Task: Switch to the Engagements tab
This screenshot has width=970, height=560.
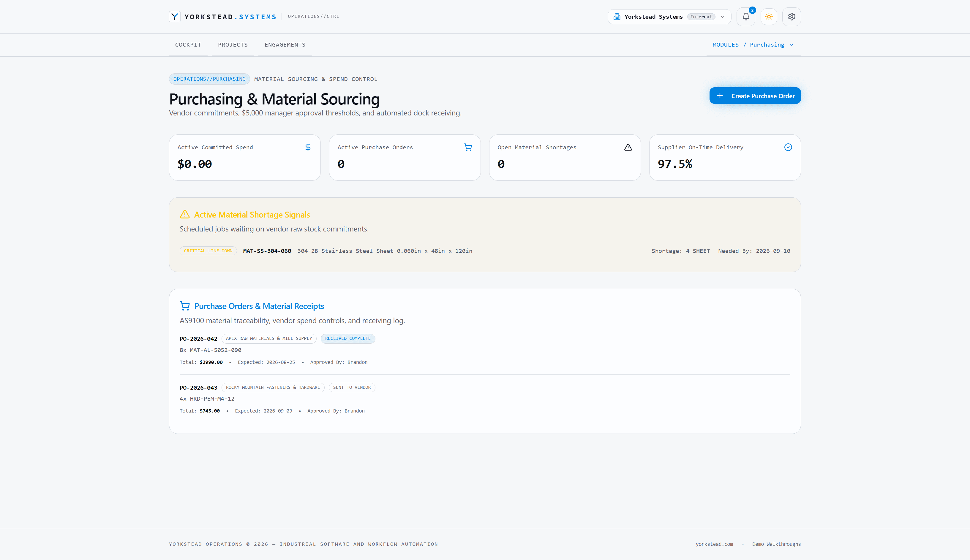Action: [285, 45]
